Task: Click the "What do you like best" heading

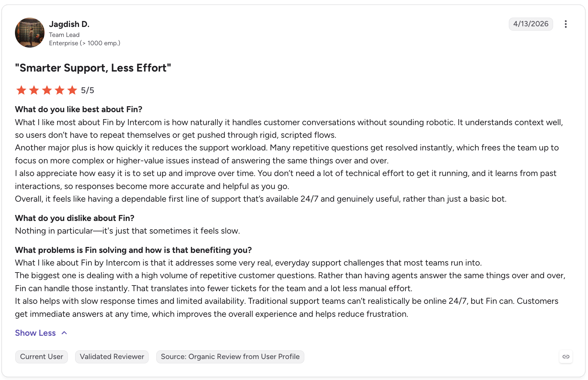Action: coord(78,109)
